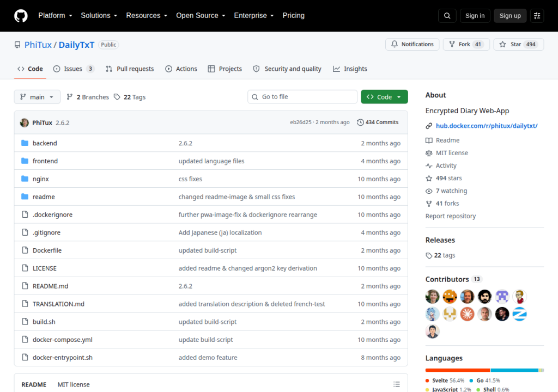The image size is (558, 392).
Task: Click the Svelte portion of language bar
Action: pyautogui.click(x=458, y=370)
